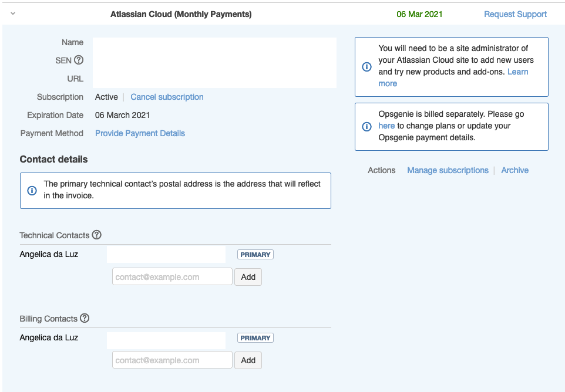Click the Archive action link

point(515,170)
